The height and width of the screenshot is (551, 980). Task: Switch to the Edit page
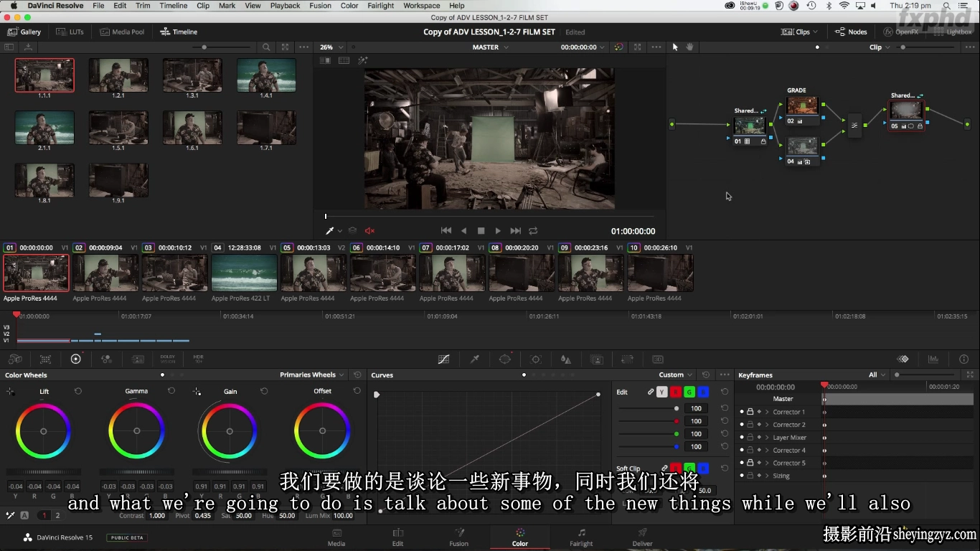pyautogui.click(x=397, y=537)
